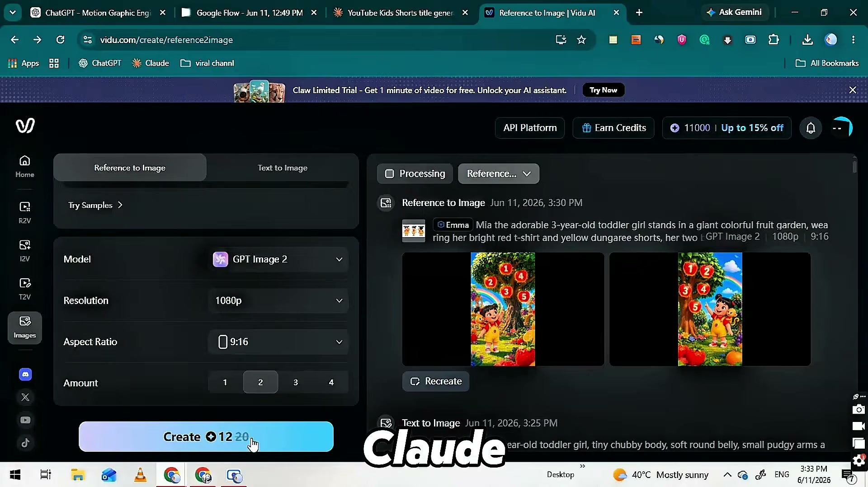Close the Claw Limited Trial banner
This screenshot has width=868, height=487.
[x=853, y=90]
